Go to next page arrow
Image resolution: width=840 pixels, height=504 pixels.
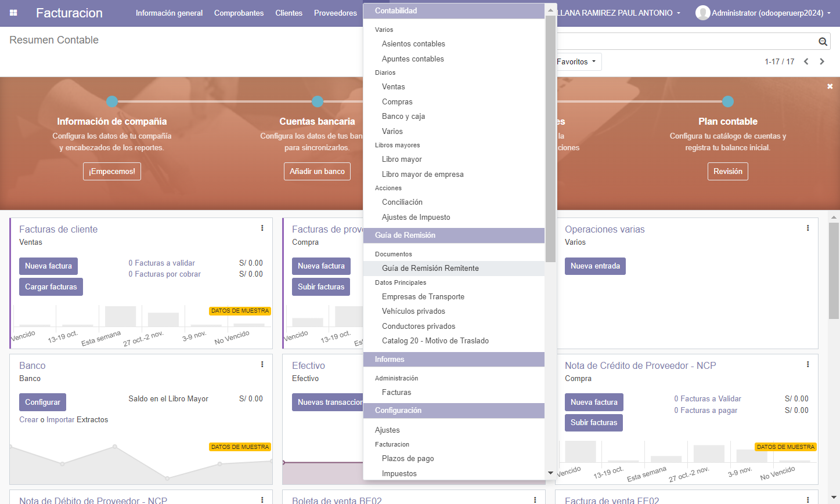[822, 61]
